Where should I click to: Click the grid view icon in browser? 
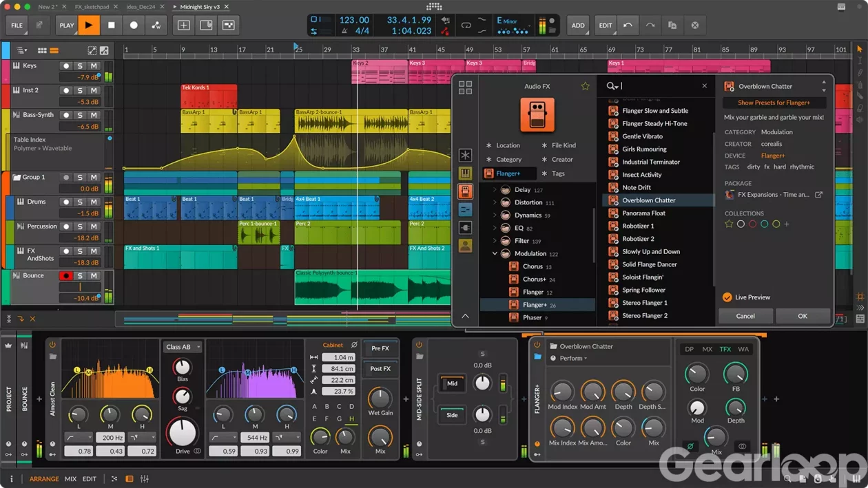click(465, 87)
